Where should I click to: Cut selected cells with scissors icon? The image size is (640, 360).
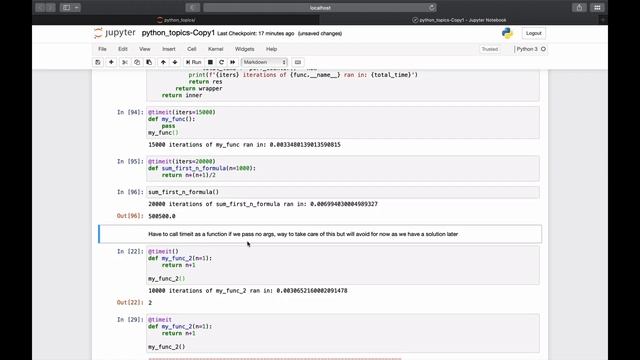(x=124, y=62)
